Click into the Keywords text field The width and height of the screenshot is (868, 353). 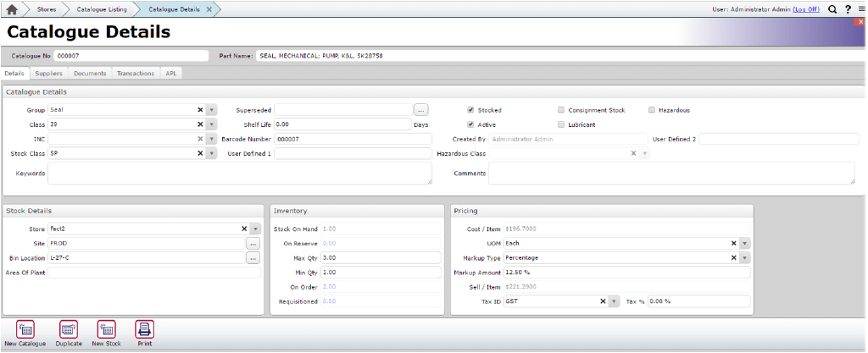239,173
